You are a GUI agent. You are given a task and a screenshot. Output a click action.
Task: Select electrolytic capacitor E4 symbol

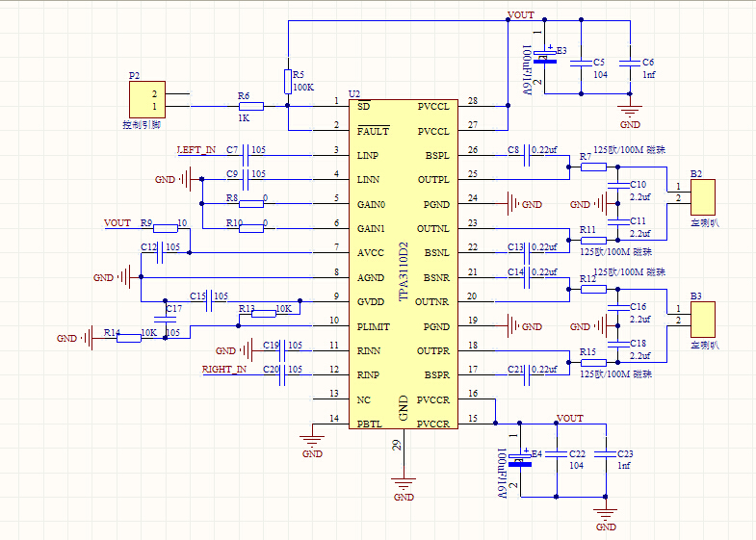click(x=520, y=459)
